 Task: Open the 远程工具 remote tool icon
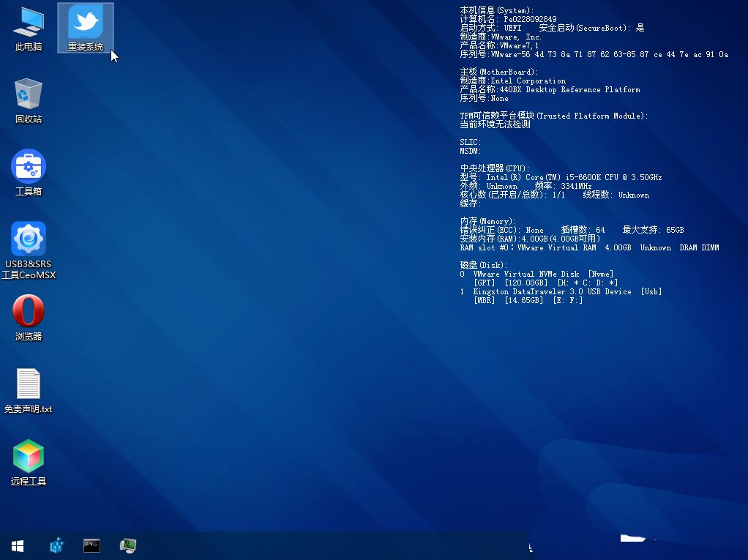click(29, 463)
